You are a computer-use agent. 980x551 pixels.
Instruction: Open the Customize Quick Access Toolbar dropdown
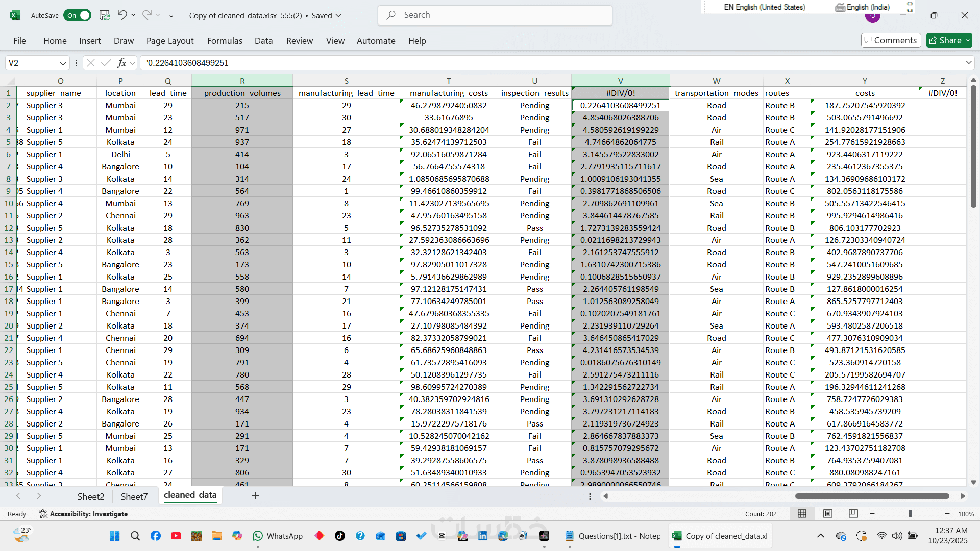click(x=171, y=16)
